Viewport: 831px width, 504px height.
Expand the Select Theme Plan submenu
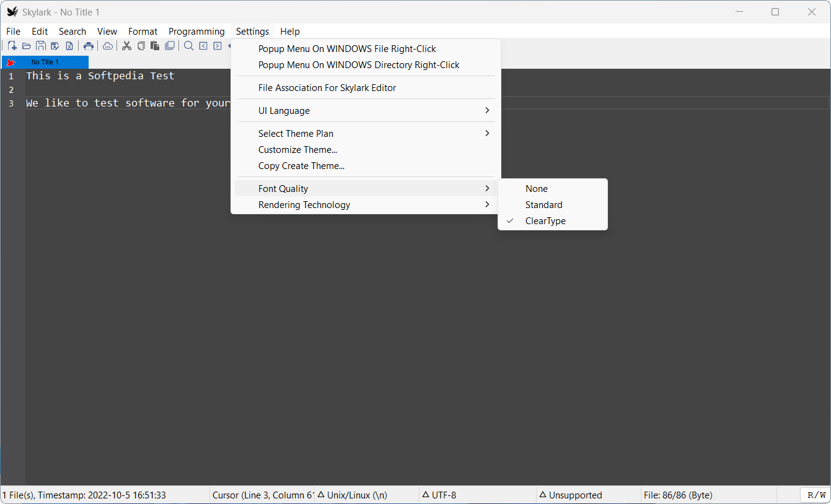coord(366,134)
